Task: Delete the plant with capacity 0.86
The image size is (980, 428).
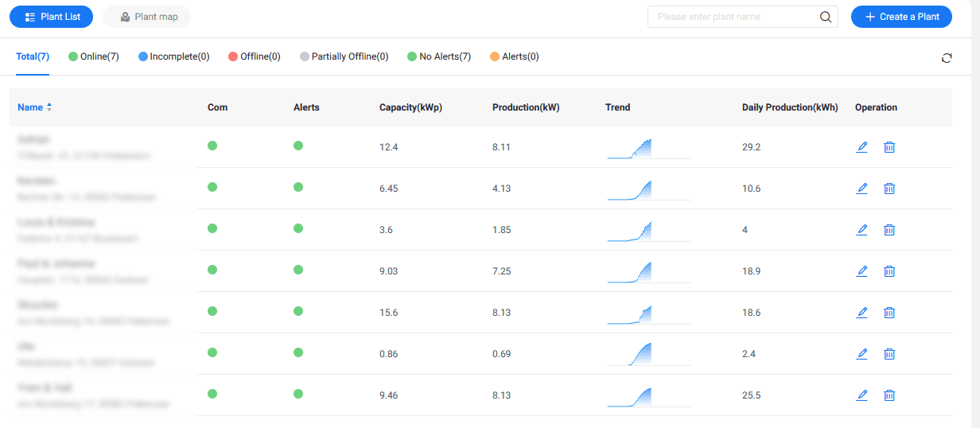Action: 889,354
